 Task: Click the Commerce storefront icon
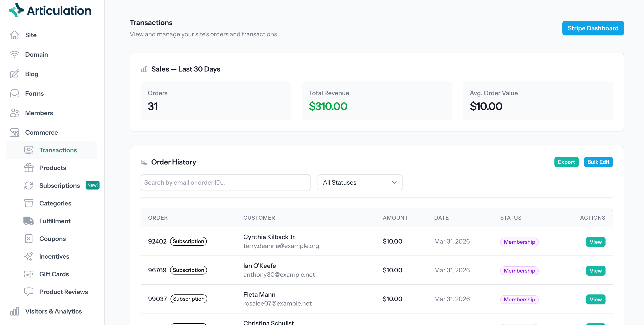(15, 132)
